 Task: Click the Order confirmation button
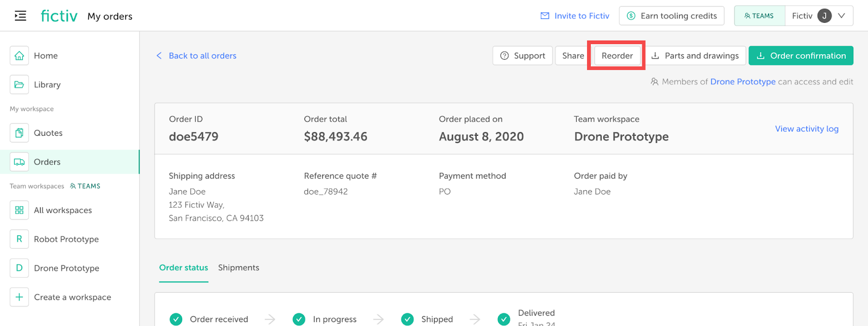pos(801,55)
